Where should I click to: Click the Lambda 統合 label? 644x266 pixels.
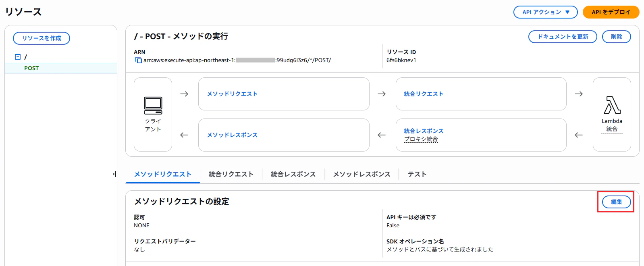(x=612, y=125)
